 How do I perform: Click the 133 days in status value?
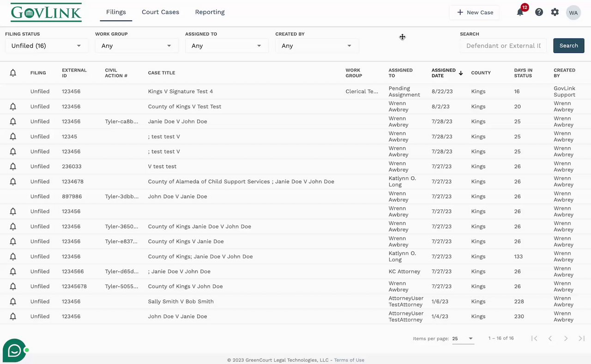point(519,257)
